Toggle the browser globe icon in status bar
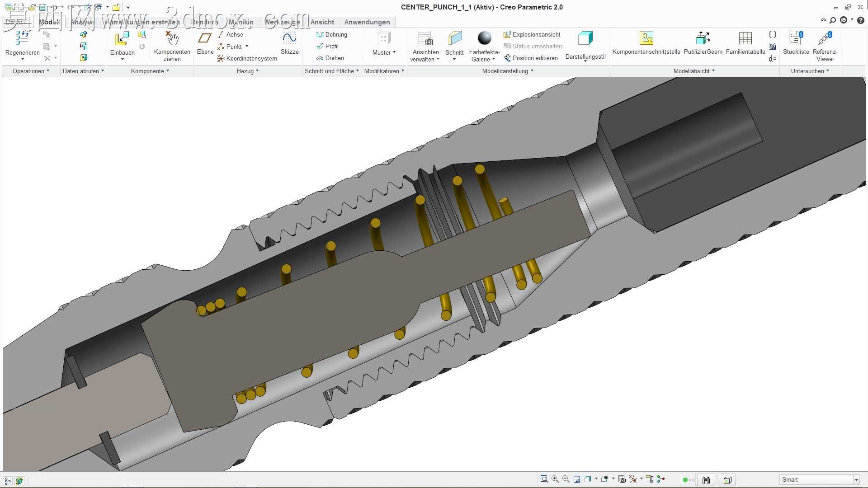The height and width of the screenshot is (488, 868). click(19, 481)
